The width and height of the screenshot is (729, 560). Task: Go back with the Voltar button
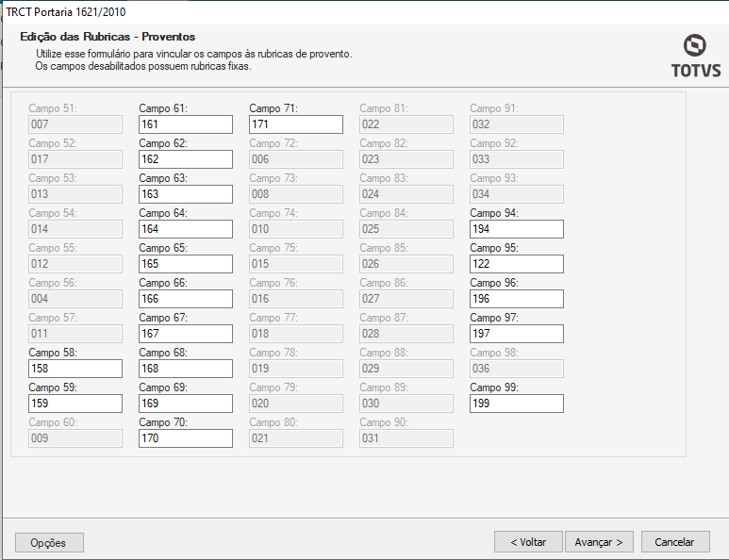pos(528,542)
